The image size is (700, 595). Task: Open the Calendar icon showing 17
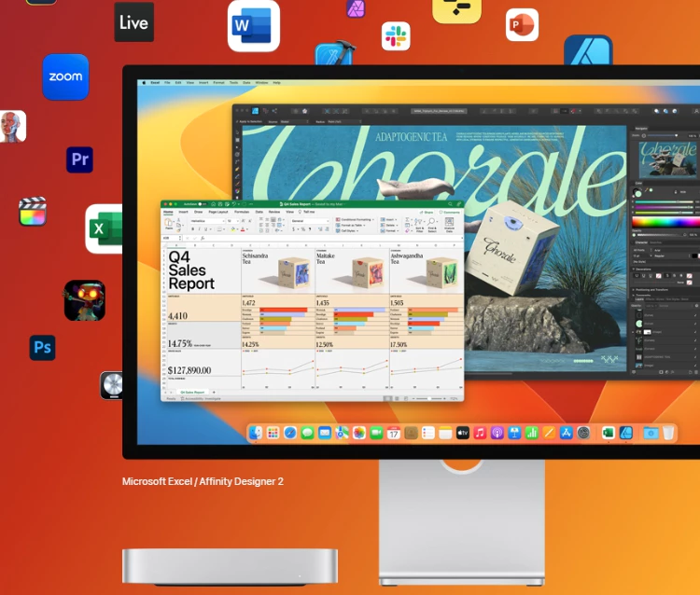(393, 433)
